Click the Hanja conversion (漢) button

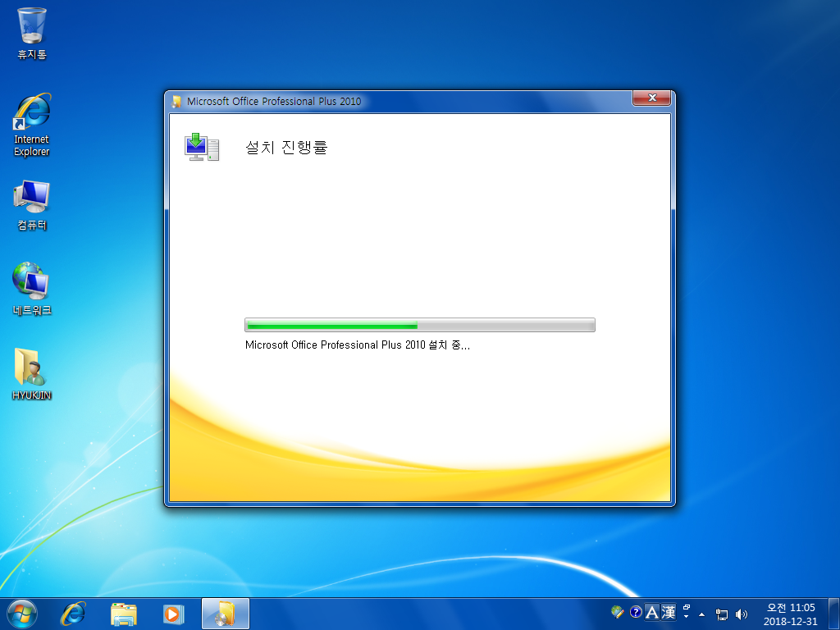668,612
